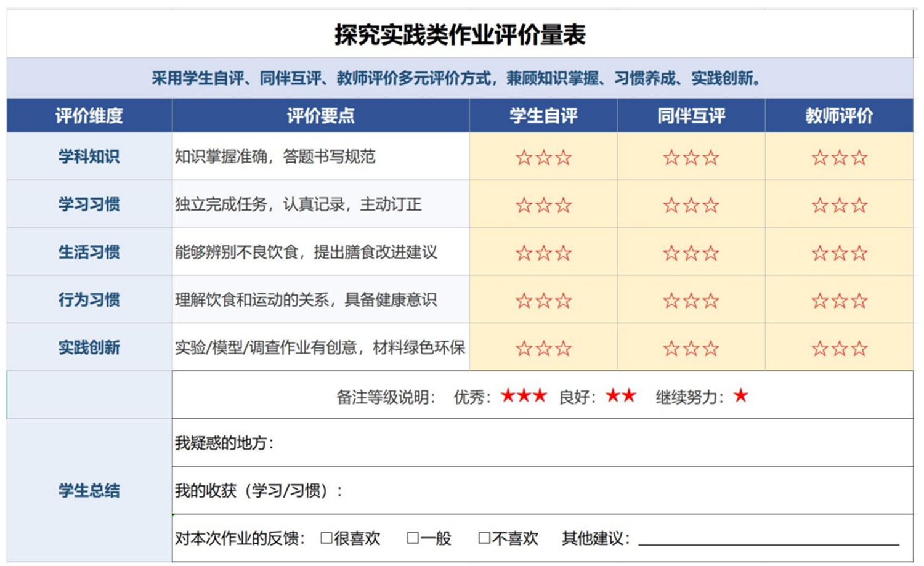Select the 学习习惯 row label

[89, 204]
